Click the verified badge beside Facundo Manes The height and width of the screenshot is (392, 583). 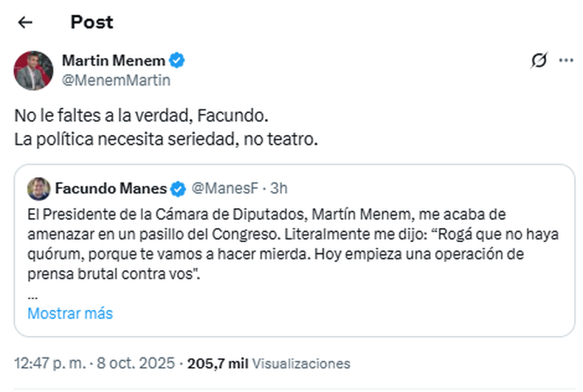tap(178, 190)
